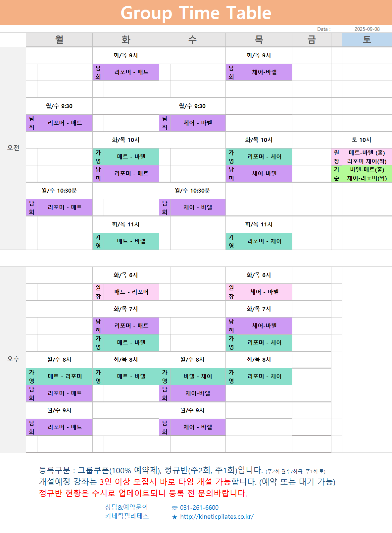Select the 화 day column header
This screenshot has height=533, width=392.
[126, 40]
